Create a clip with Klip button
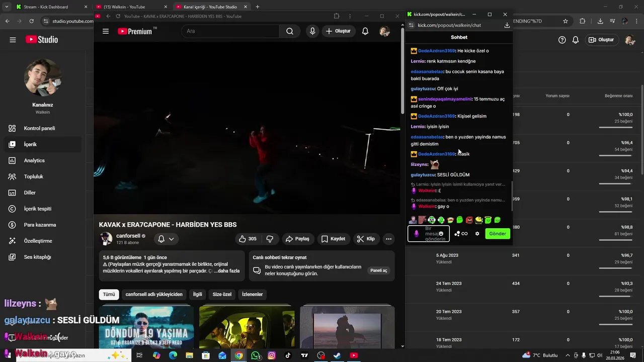 (366, 239)
